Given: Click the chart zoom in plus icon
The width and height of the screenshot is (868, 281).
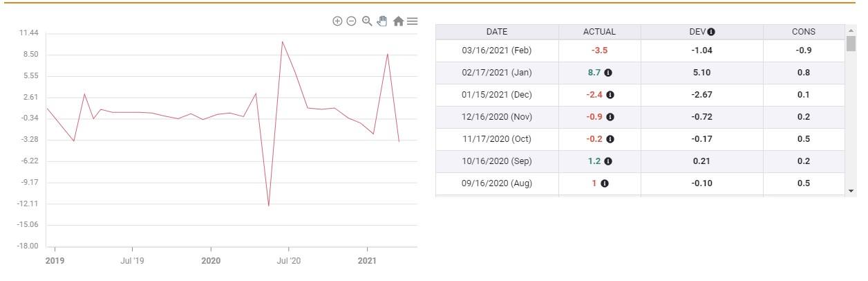Looking at the screenshot, I should point(337,21).
